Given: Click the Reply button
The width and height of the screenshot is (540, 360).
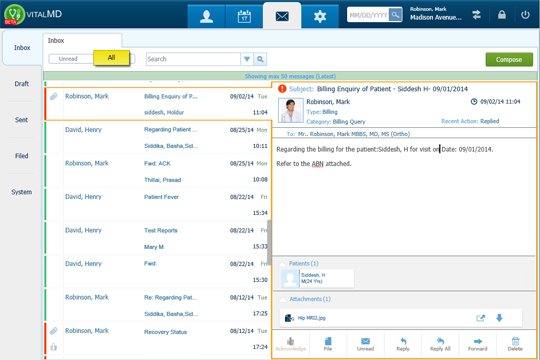Looking at the screenshot, I should (x=403, y=344).
